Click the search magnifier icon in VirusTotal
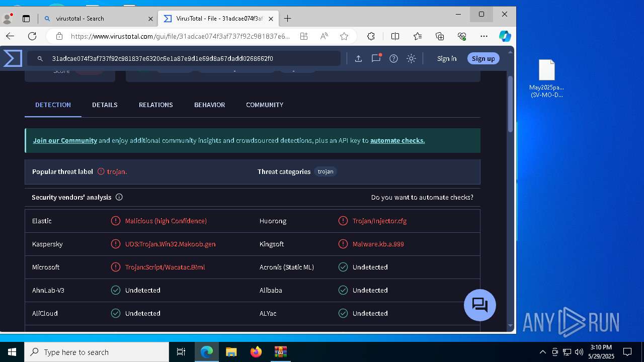This screenshot has height=362, width=644. pos(40,59)
